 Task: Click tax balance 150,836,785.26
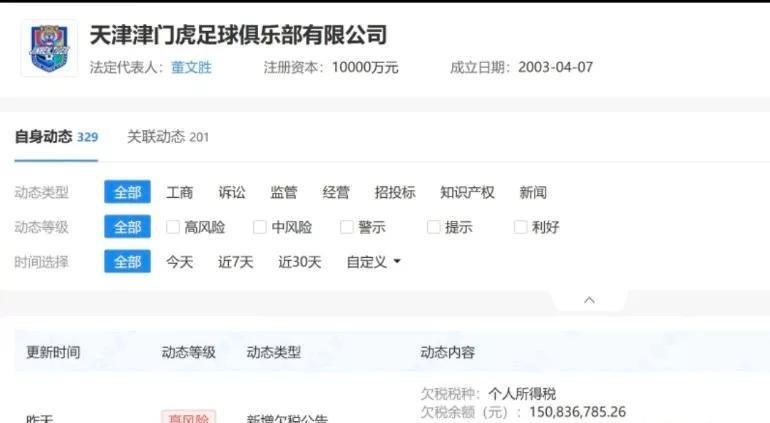[x=578, y=412]
